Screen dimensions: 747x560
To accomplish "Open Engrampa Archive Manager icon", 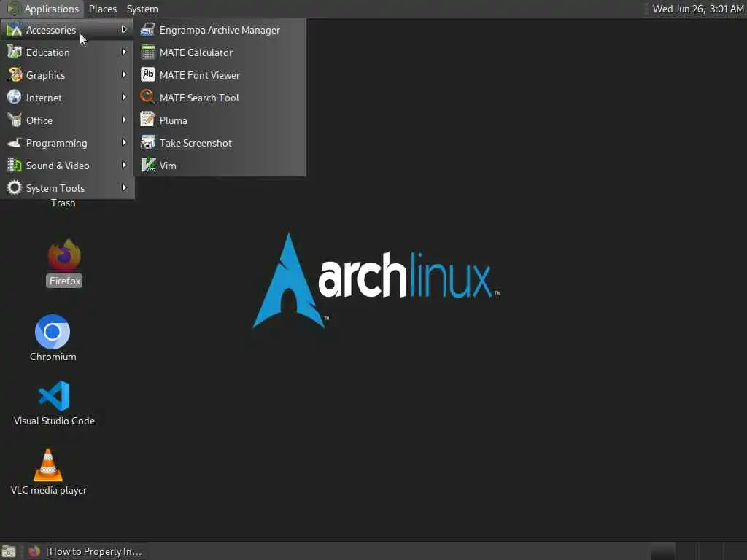I will point(147,29).
